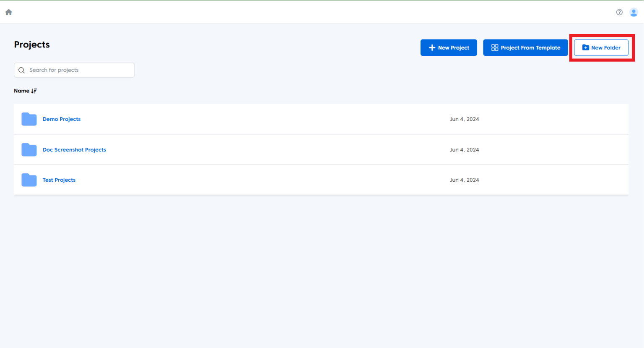Click the Projects page heading

click(x=32, y=44)
